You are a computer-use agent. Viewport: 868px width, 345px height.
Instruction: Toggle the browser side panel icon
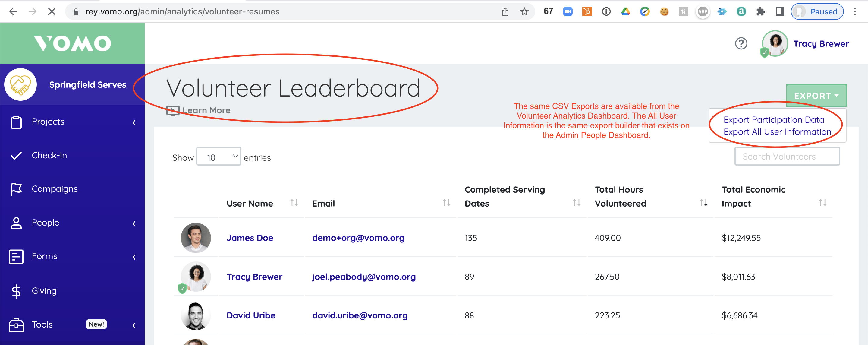(780, 11)
